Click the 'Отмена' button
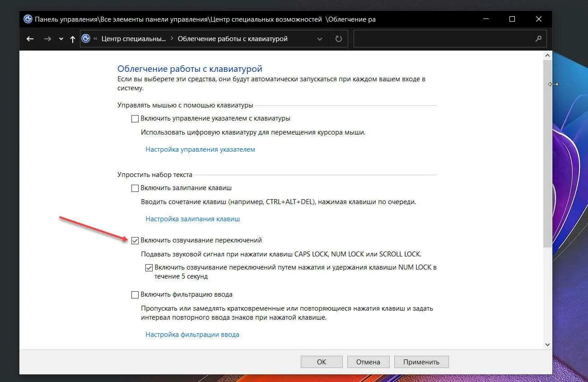The width and height of the screenshot is (588, 382). (x=368, y=362)
